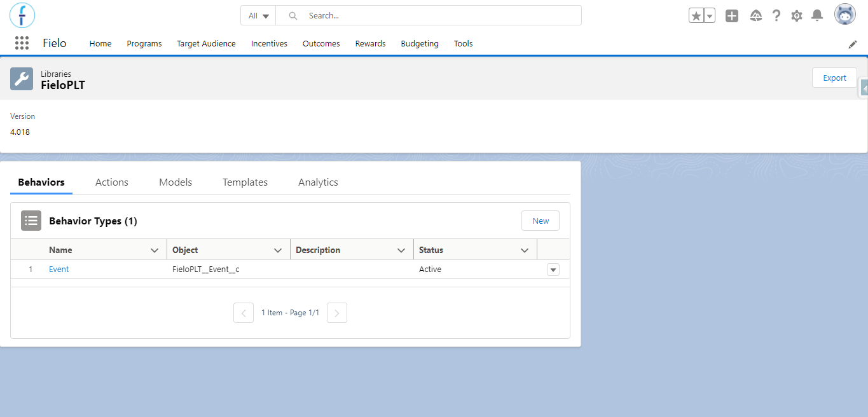Image resolution: width=868 pixels, height=417 pixels.
Task: Open the Notifications bell icon
Action: point(817,16)
